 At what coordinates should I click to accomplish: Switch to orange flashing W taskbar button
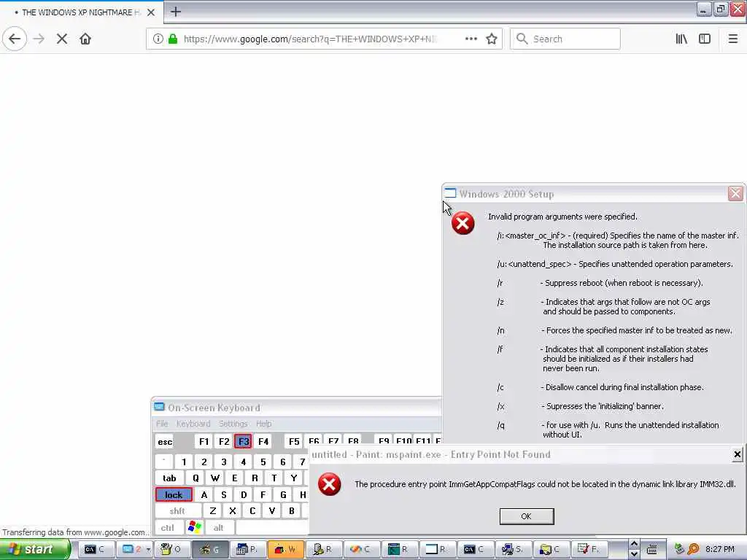point(286,550)
